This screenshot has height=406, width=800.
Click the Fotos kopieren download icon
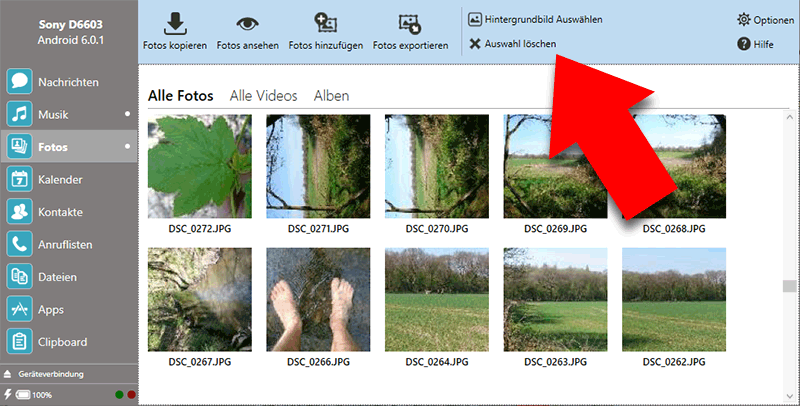coord(174,24)
